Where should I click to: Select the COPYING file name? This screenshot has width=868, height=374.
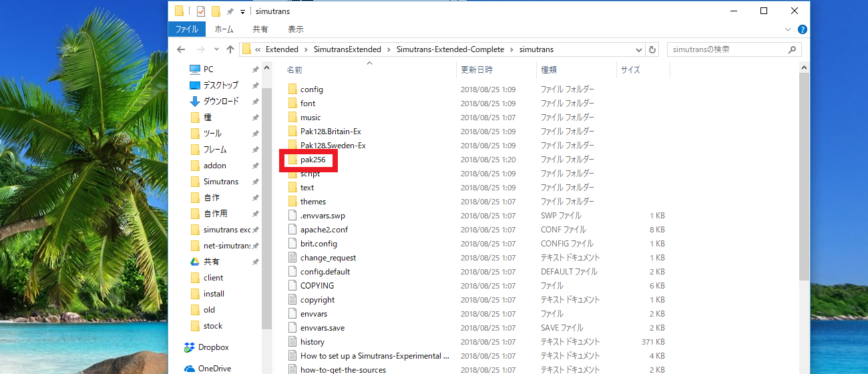tap(317, 286)
